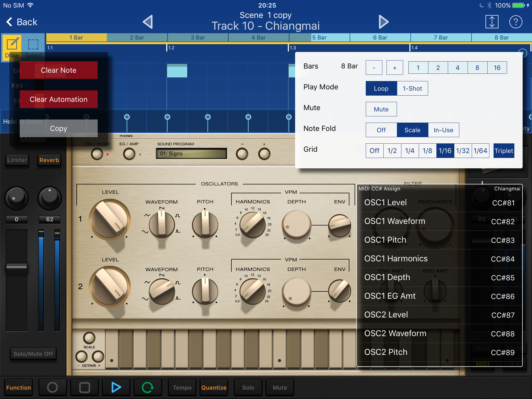Set bars length to 16

[497, 68]
